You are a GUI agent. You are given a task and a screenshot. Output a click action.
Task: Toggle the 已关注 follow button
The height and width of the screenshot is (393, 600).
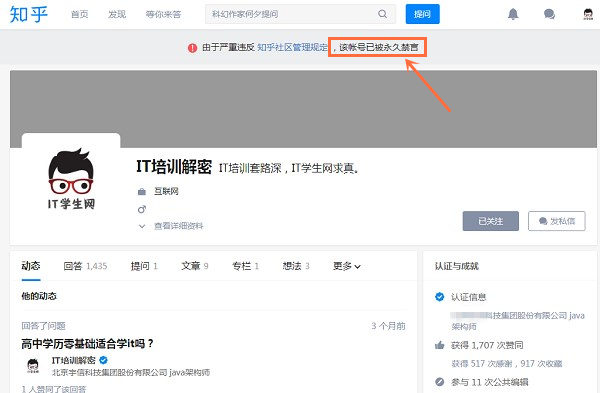[x=491, y=221]
